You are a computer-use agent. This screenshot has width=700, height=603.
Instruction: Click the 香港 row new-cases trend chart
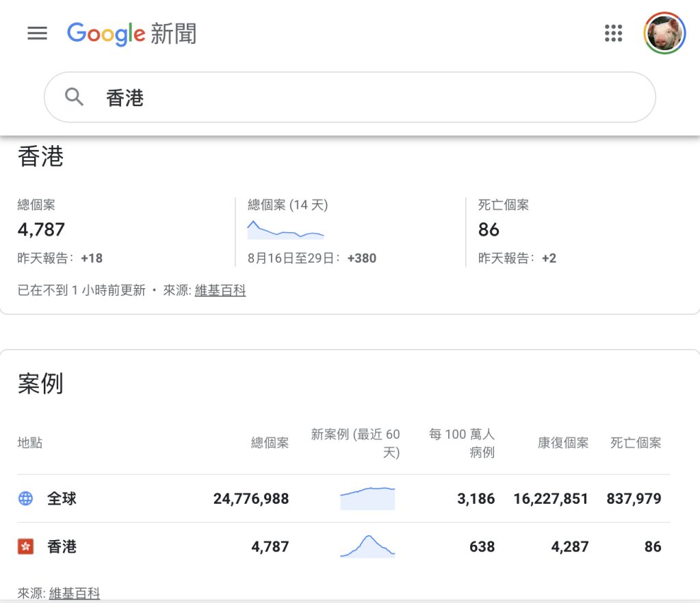(367, 546)
